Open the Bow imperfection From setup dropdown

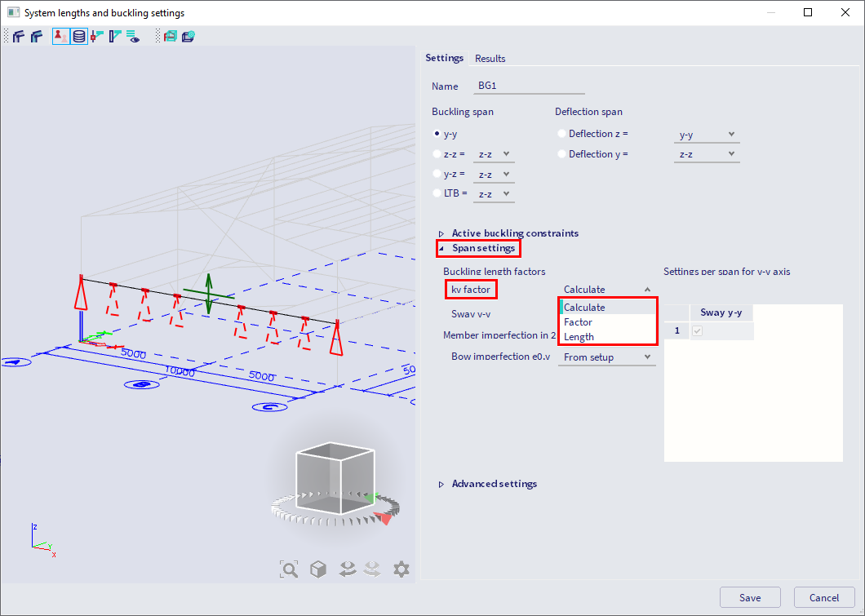click(607, 357)
